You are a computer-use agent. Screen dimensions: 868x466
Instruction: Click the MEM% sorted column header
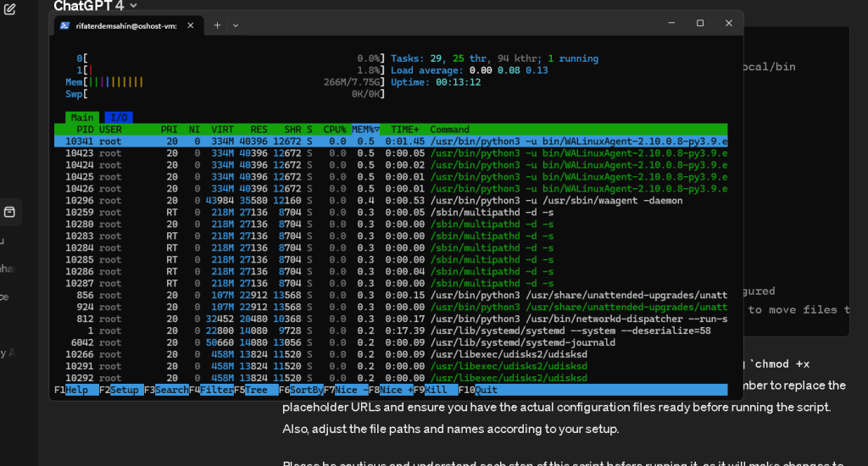pos(365,130)
